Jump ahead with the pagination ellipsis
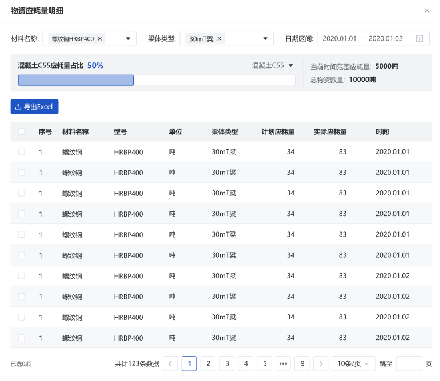Image resolution: width=440 pixels, height=381 pixels. [x=283, y=363]
